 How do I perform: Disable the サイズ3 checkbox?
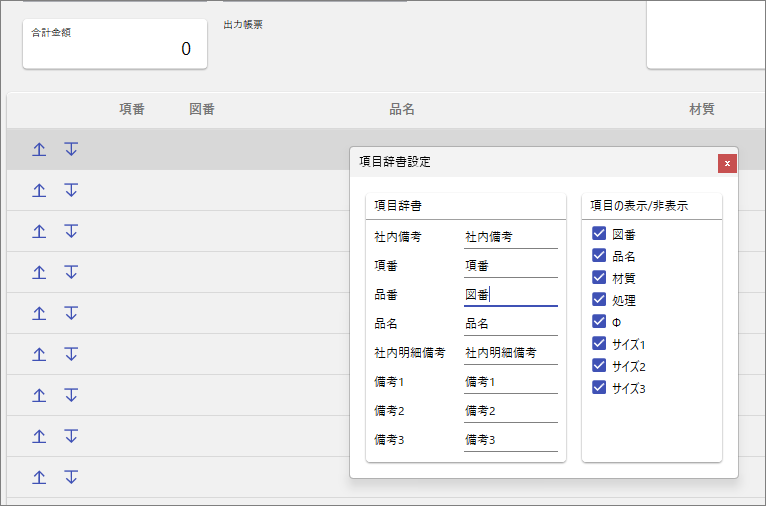[599, 387]
